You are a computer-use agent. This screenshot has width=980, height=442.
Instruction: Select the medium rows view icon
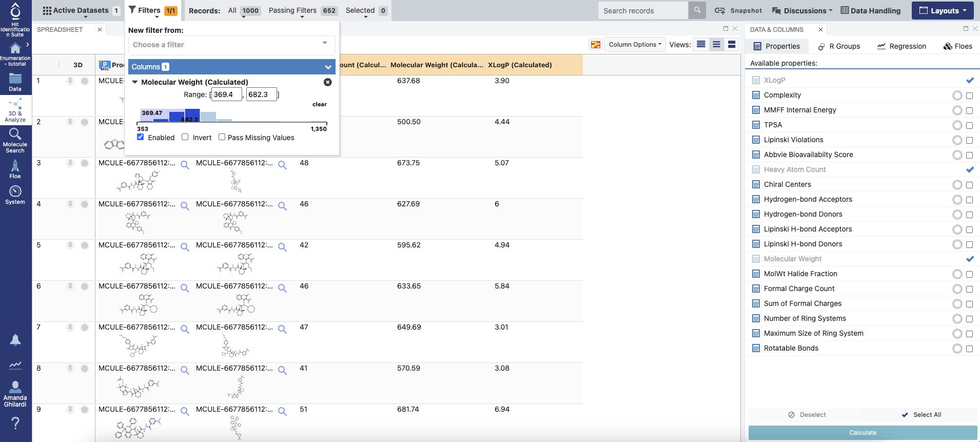click(x=716, y=45)
